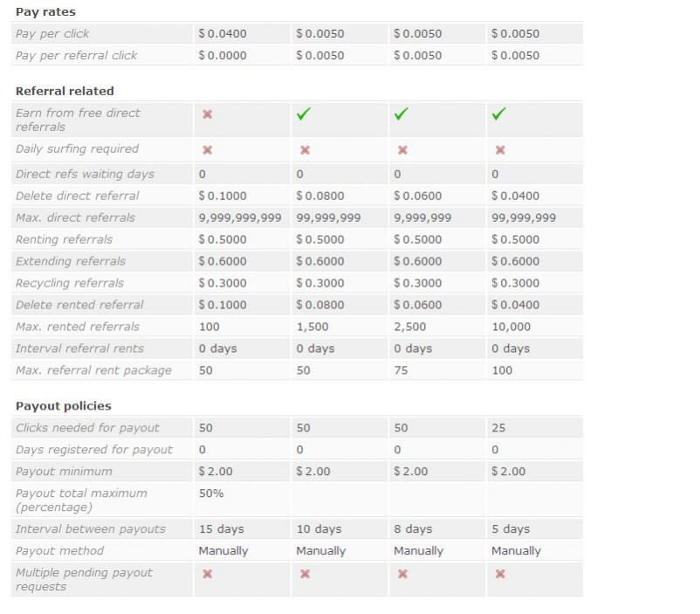Screen dimensions: 700x614
Task: Select the Pay rates section heading
Action: 45,12
